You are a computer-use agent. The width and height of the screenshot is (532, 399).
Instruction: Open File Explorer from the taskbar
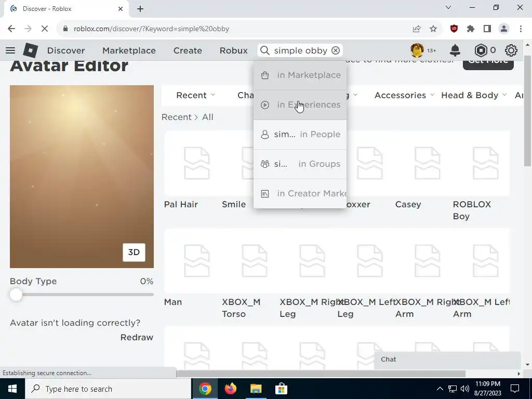tap(256, 389)
